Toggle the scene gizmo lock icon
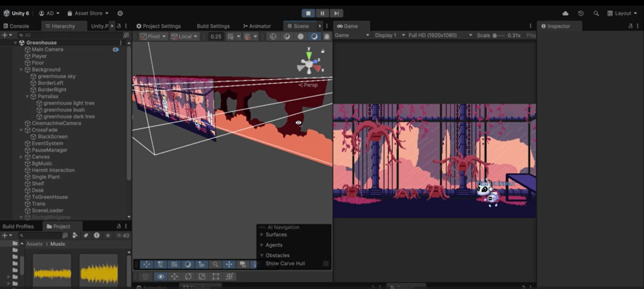The width and height of the screenshot is (644, 289). [323, 51]
